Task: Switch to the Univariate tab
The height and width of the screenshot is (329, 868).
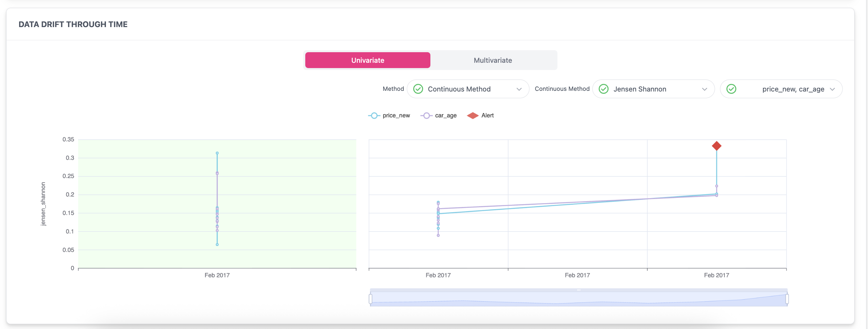Action: (368, 60)
